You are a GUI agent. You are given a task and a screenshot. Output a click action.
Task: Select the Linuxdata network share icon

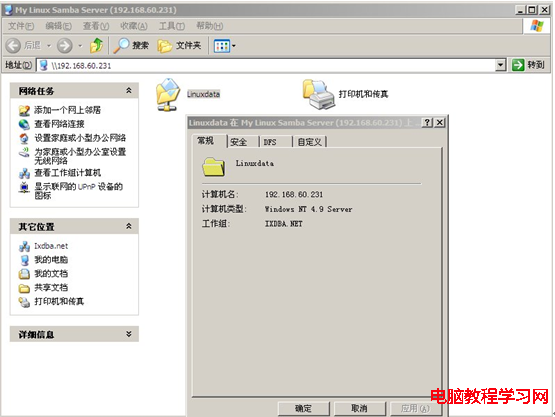click(168, 94)
